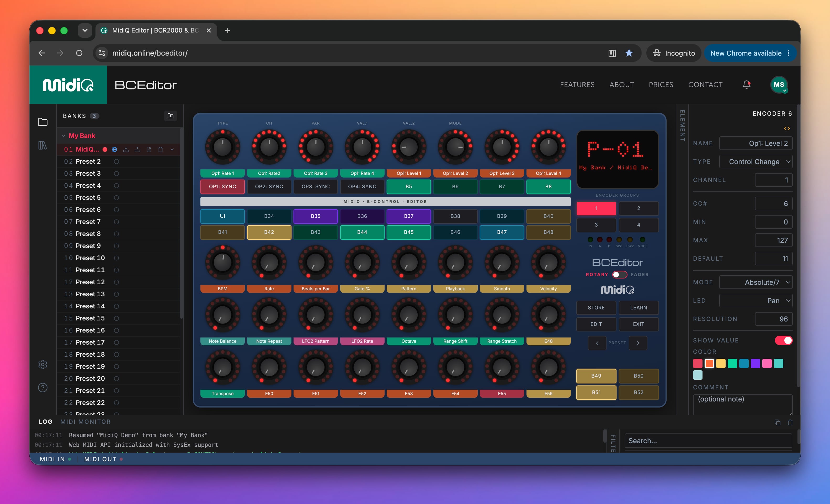830x504 pixels.
Task: Bookmark the page with the star icon
Action: [x=629, y=53]
